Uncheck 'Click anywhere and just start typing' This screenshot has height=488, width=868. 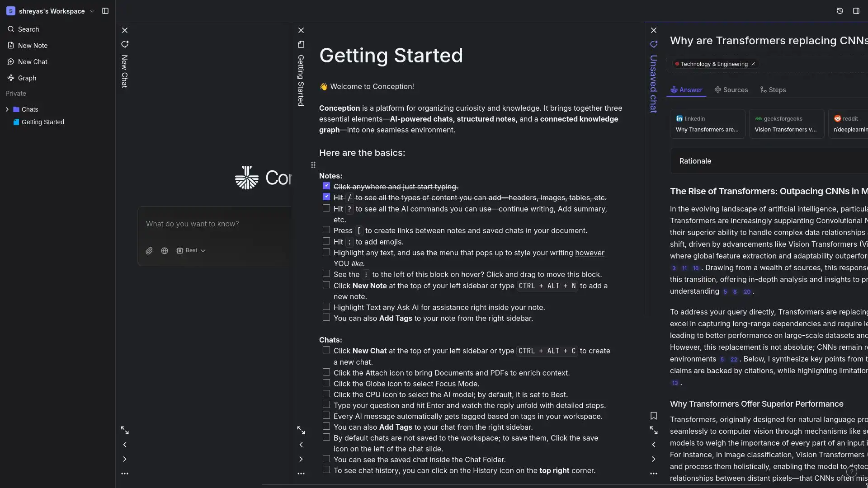click(326, 186)
